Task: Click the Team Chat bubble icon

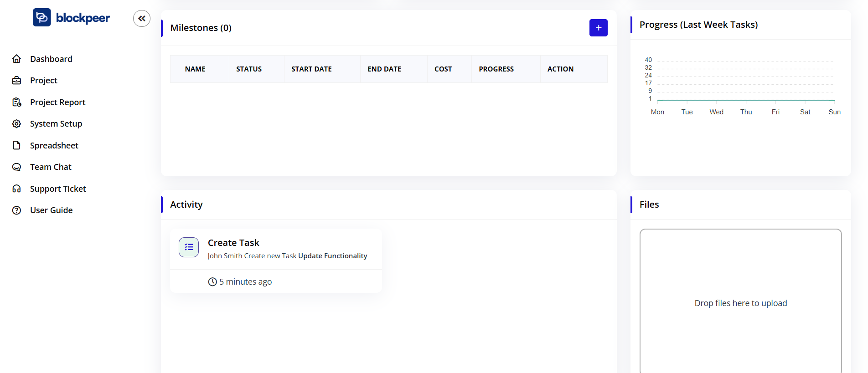Action: pos(17,167)
